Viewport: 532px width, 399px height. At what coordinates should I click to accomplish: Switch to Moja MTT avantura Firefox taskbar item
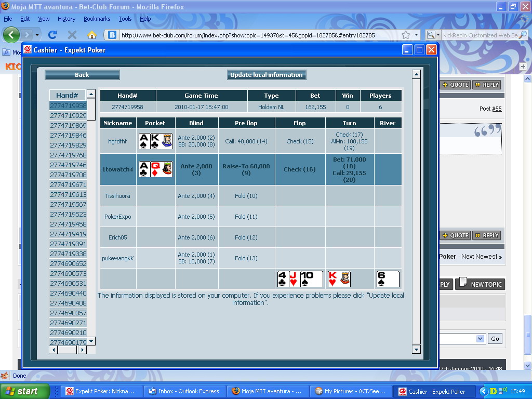[268, 391]
